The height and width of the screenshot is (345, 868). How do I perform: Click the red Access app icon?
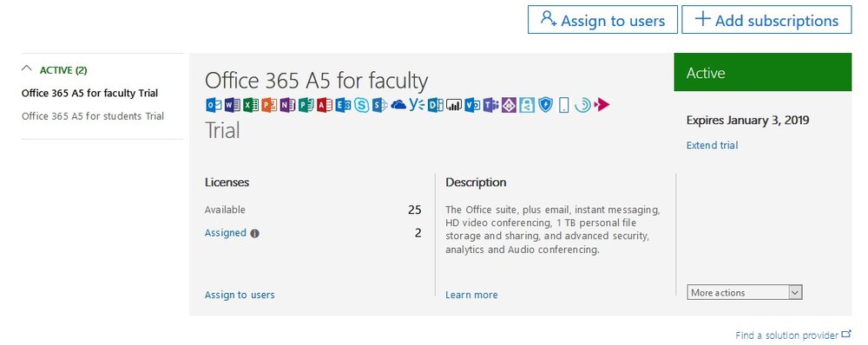(325, 105)
